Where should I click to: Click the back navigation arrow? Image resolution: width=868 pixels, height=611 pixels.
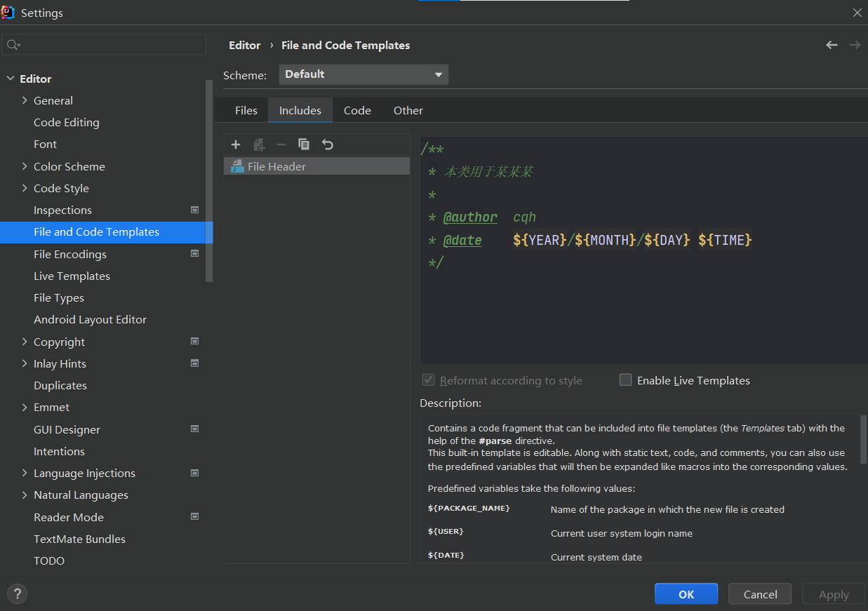click(x=832, y=45)
